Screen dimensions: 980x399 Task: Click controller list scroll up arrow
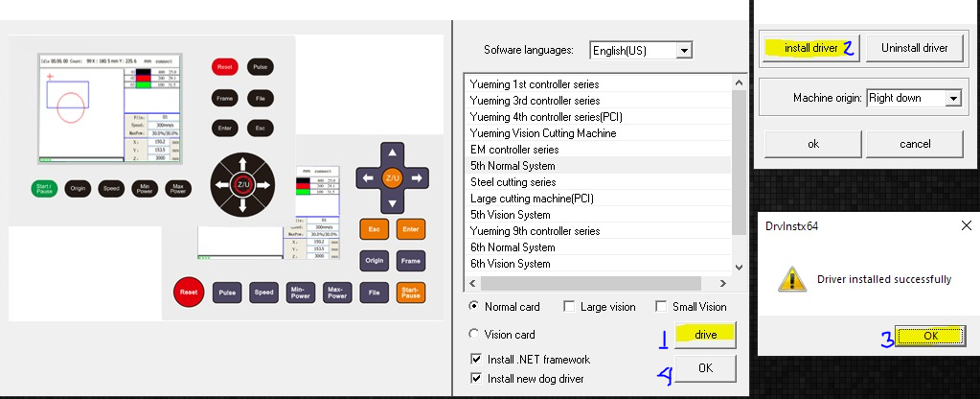(739, 82)
